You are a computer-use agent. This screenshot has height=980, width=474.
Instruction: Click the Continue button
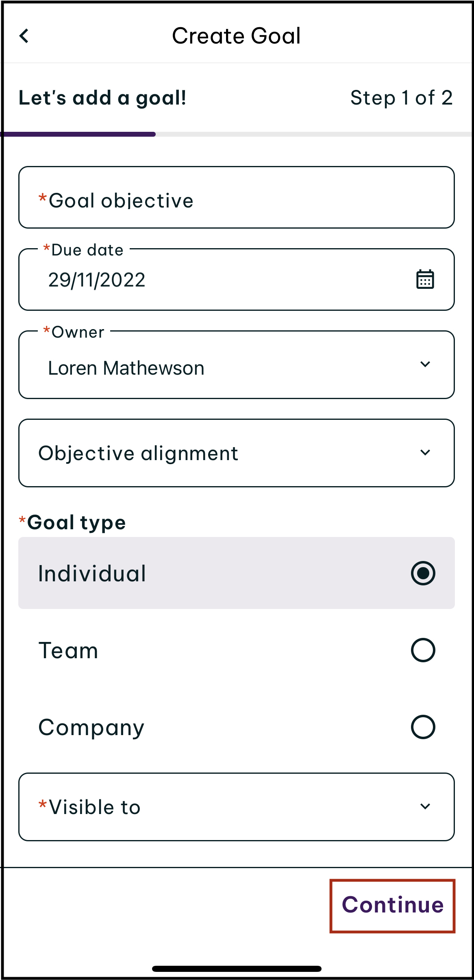[x=392, y=906]
